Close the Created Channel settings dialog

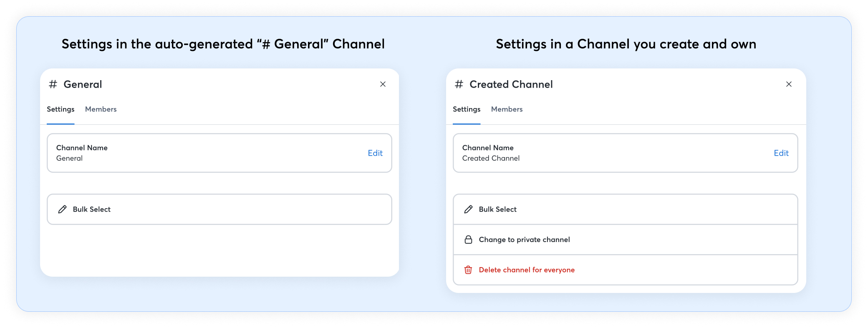(789, 84)
